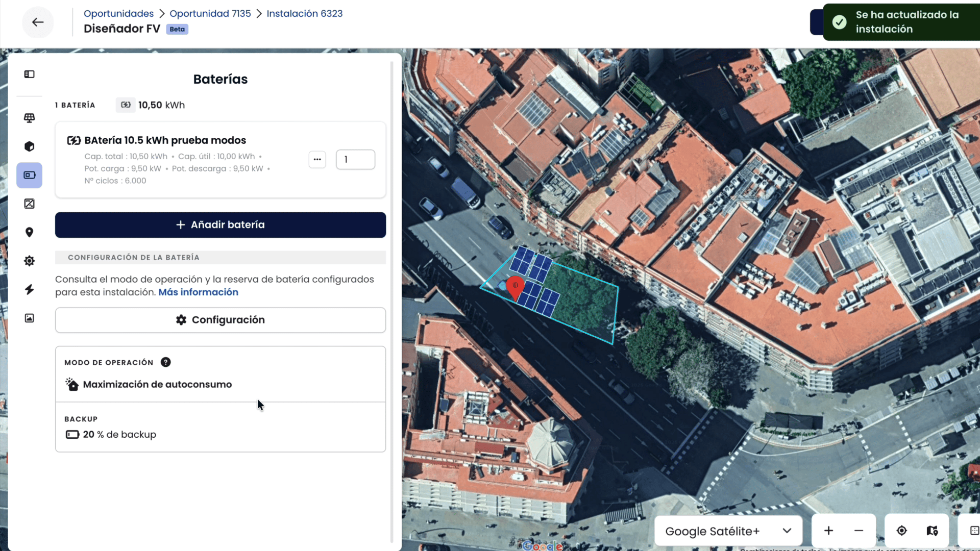This screenshot has width=980, height=551.
Task: Zoom out on the map
Action: click(x=859, y=531)
